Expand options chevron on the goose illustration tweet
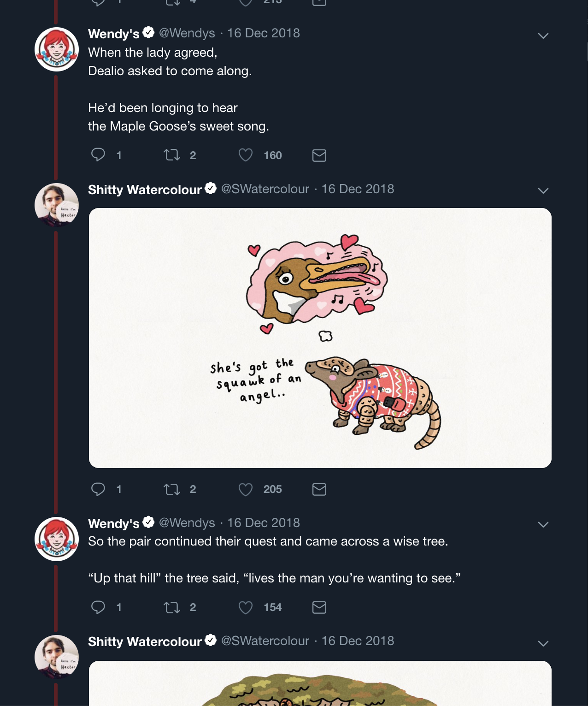The image size is (588, 706). (543, 190)
